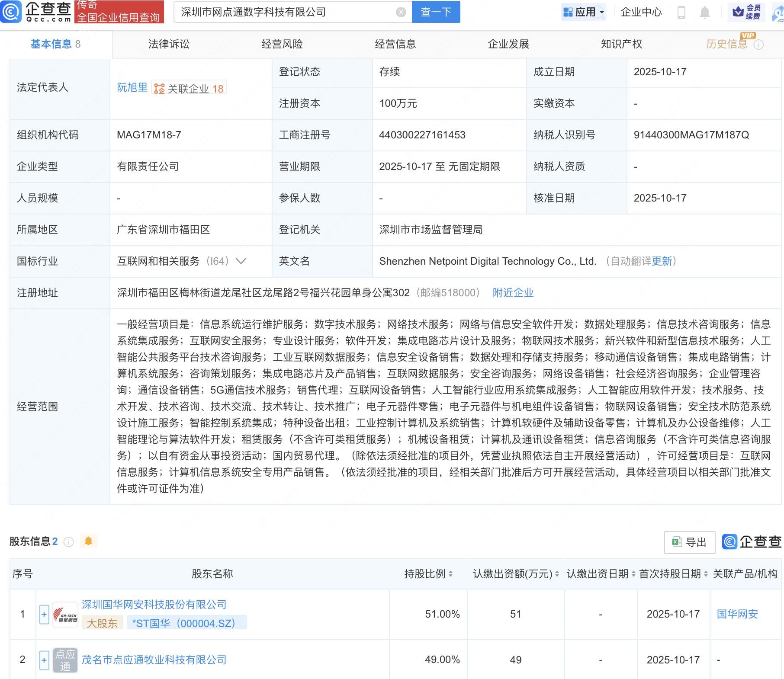Open the 附近企业 link

point(513,293)
